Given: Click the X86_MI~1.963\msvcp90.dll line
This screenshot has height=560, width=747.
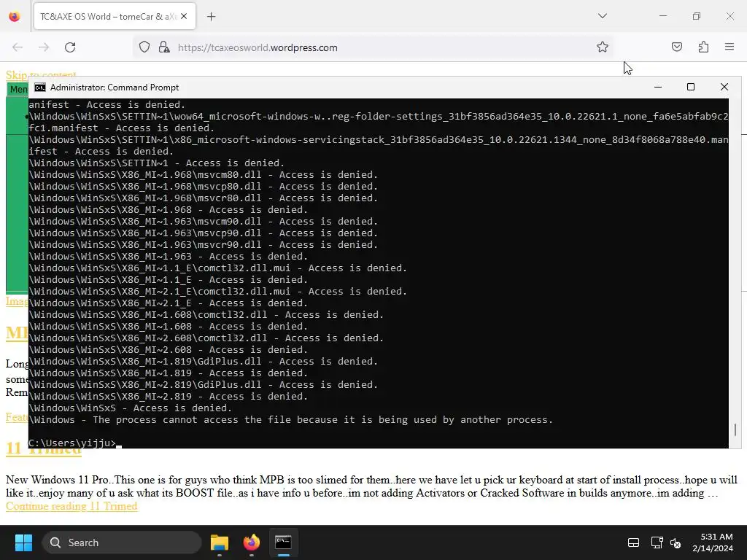Looking at the screenshot, I should tap(203, 233).
